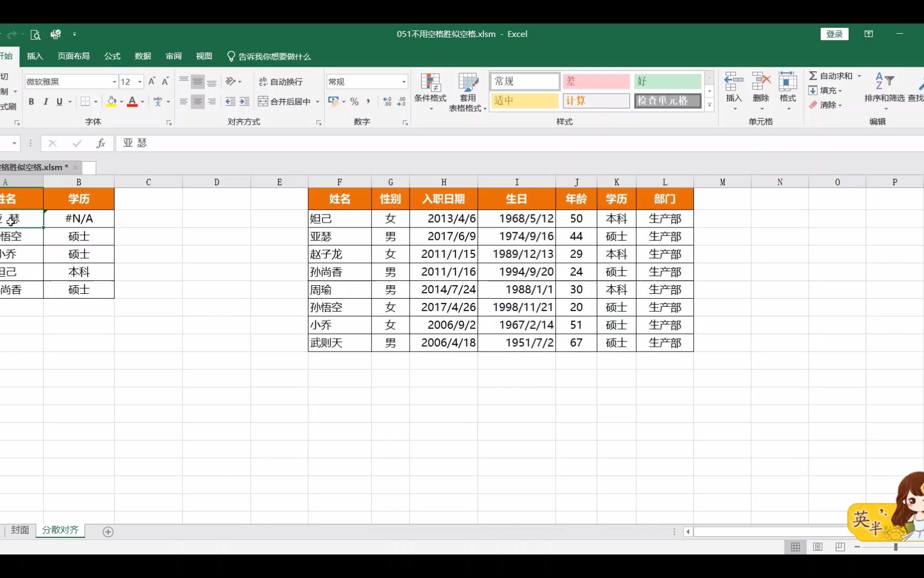Toggle underline formatting

pyautogui.click(x=59, y=101)
